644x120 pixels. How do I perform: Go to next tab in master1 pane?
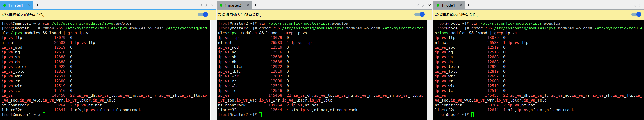tap(206, 5)
